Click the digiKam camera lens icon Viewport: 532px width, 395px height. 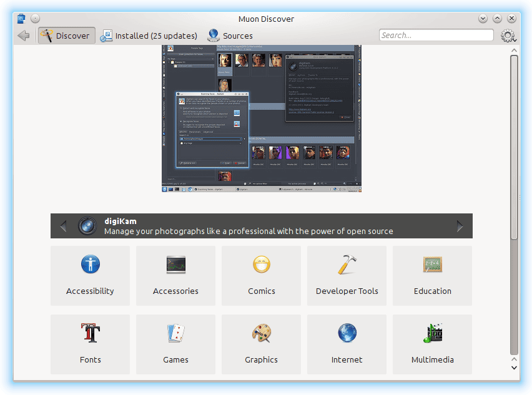pos(87,226)
